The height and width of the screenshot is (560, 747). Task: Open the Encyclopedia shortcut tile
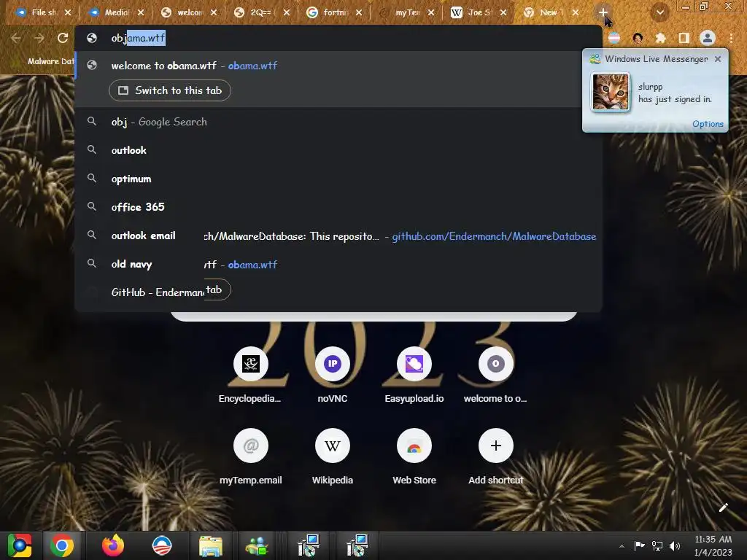click(251, 376)
